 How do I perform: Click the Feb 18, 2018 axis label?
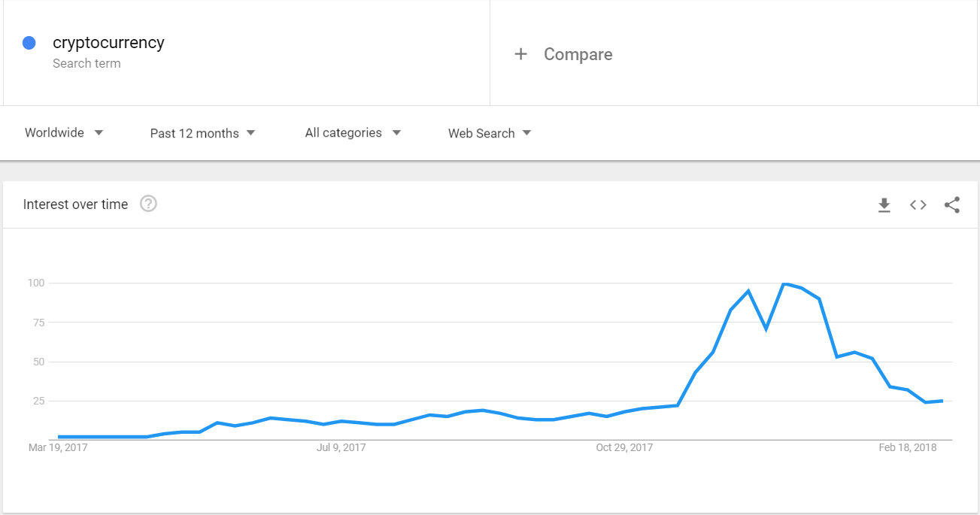(x=907, y=447)
